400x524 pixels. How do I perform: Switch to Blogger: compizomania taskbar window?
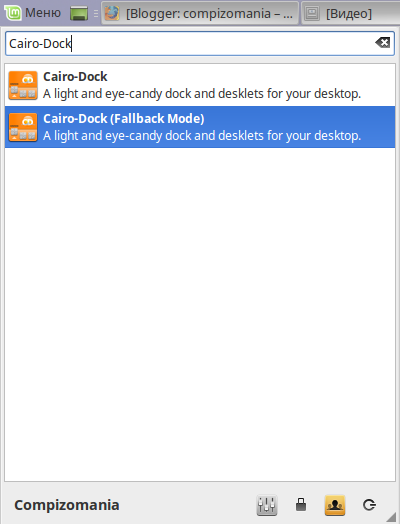[x=200, y=13]
